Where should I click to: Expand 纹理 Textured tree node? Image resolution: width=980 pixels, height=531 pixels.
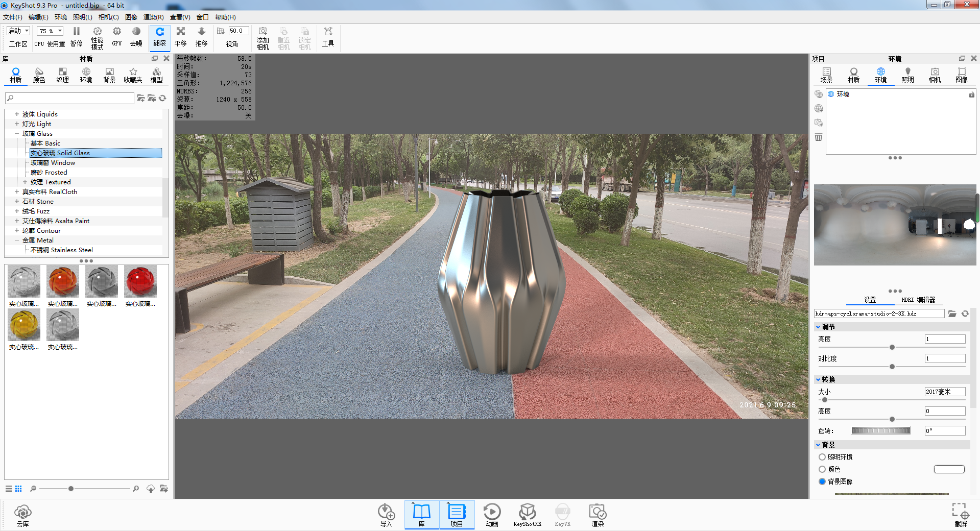click(25, 182)
